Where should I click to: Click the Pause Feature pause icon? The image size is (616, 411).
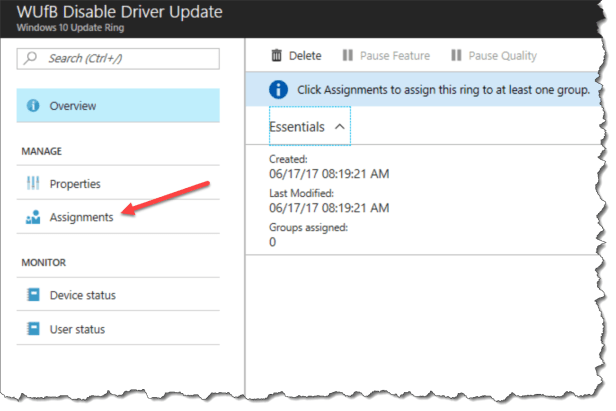(x=347, y=55)
